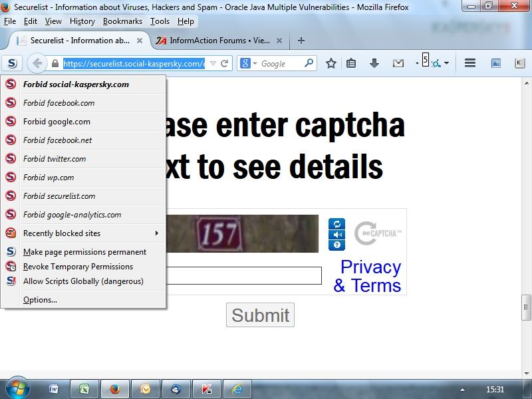Open Internet Explorer from the taskbar
This screenshot has width=532, height=399.
237,389
